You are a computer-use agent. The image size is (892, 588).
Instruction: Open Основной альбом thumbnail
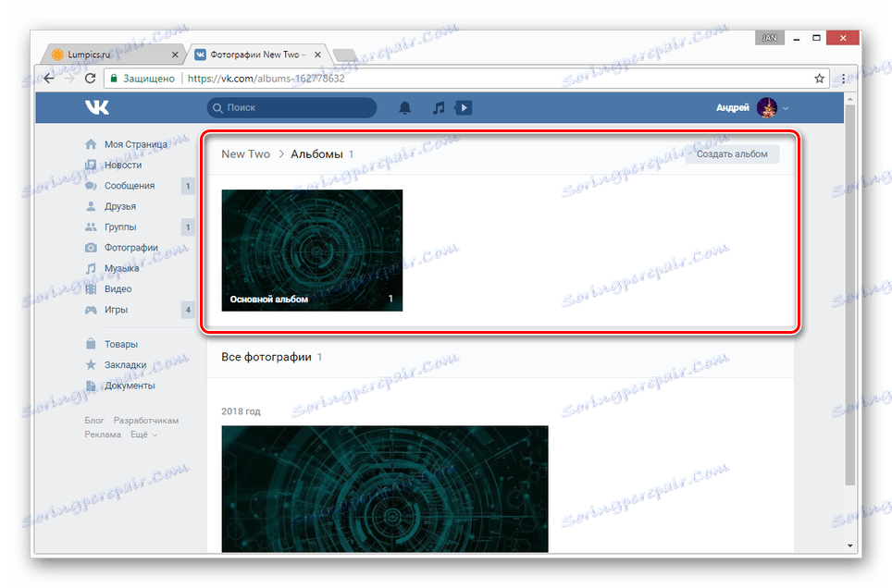(x=312, y=251)
